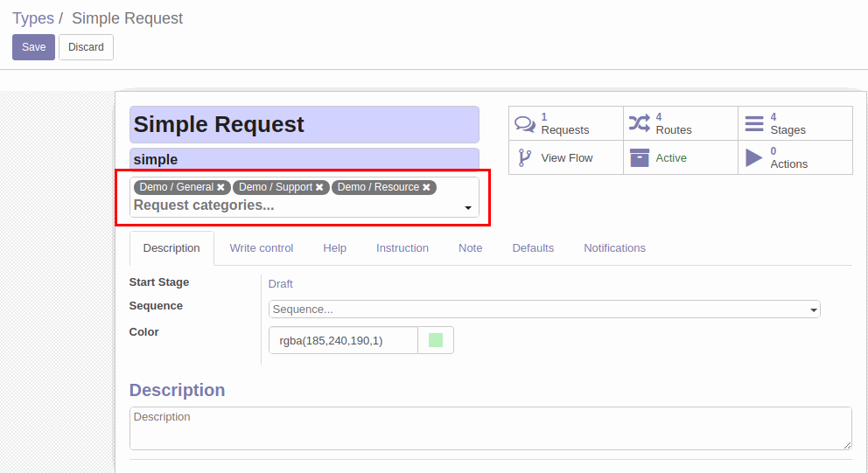Viewport: 868px width, 473px height.
Task: Open the Notifications tab
Action: [614, 247]
